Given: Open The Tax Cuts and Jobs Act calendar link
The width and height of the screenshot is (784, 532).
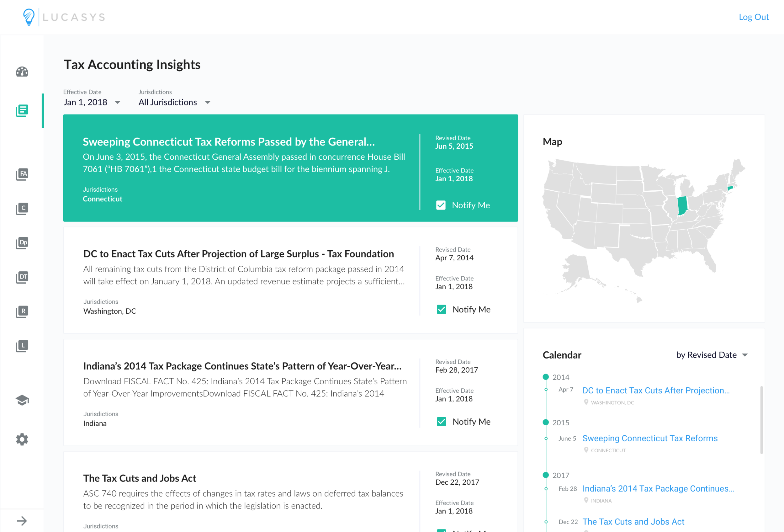Looking at the screenshot, I should (633, 522).
